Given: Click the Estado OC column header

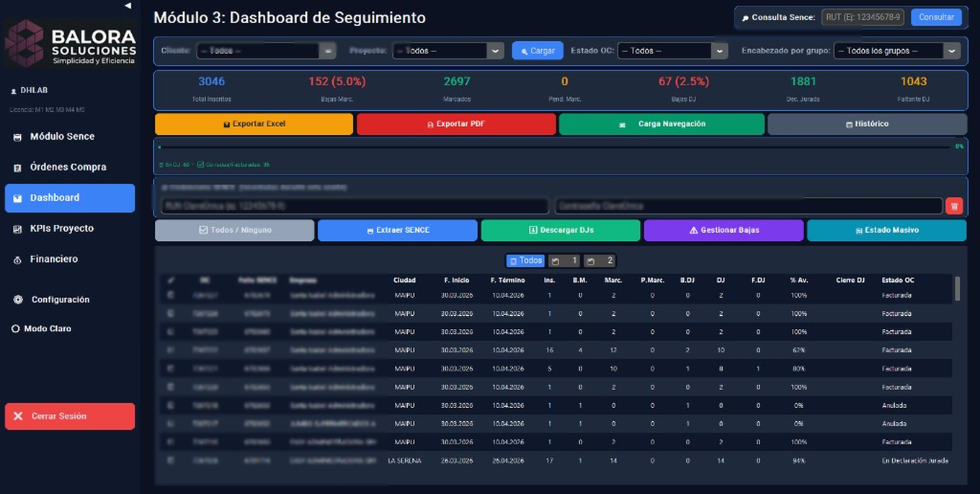Looking at the screenshot, I should coord(898,280).
